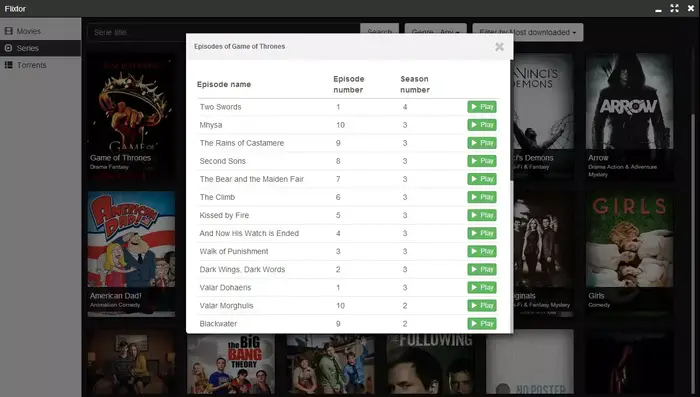This screenshot has height=397, width=700.
Task: Play the Two Swords episode
Action: click(x=482, y=107)
